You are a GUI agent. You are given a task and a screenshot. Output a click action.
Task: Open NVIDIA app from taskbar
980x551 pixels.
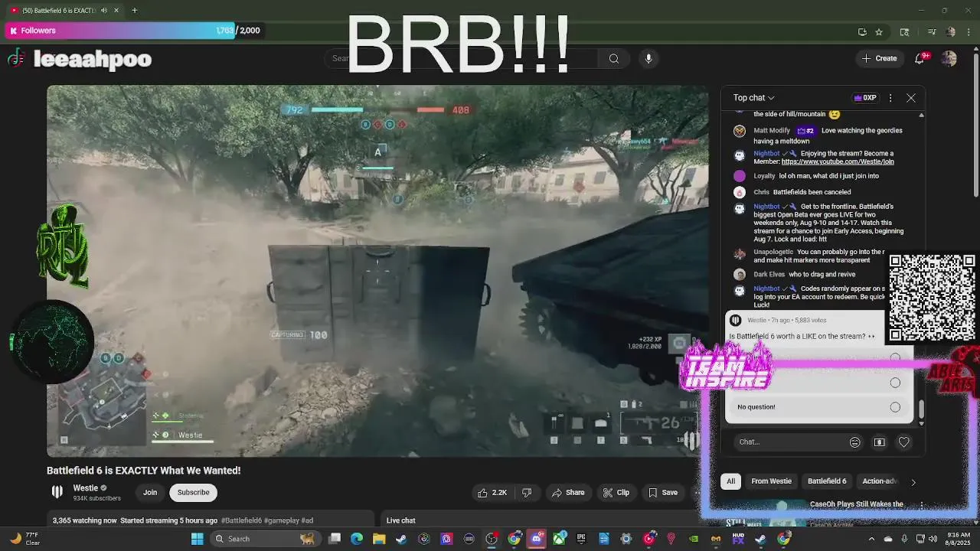(694, 539)
